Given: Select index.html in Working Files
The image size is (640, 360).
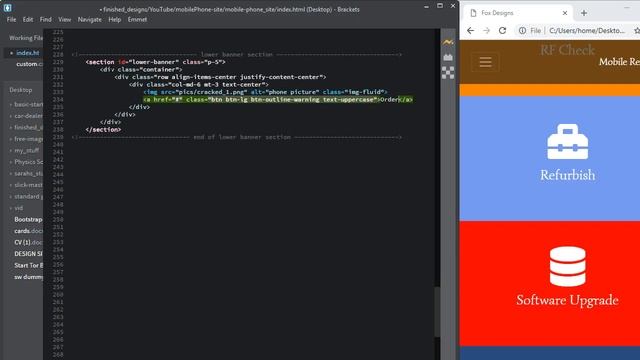Looking at the screenshot, I should (27, 53).
